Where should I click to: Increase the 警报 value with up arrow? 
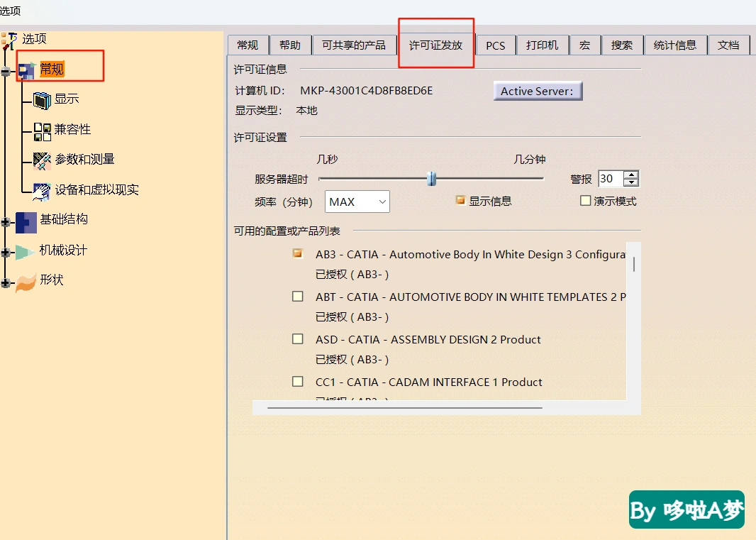pos(630,175)
